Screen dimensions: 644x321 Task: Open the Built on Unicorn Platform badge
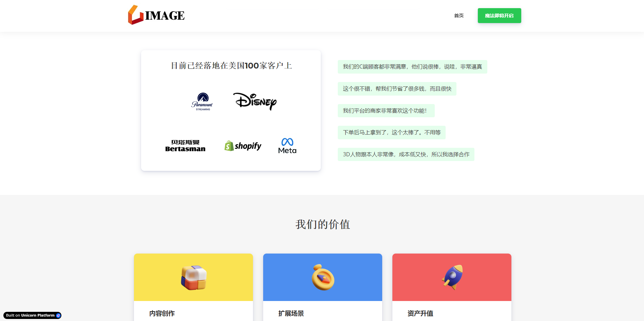tap(33, 315)
